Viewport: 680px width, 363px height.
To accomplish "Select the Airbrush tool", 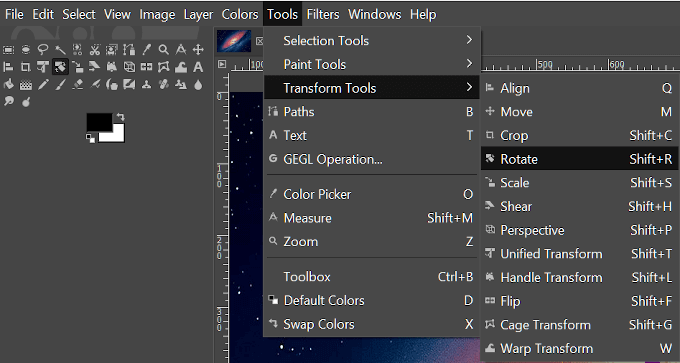I will [x=95, y=85].
